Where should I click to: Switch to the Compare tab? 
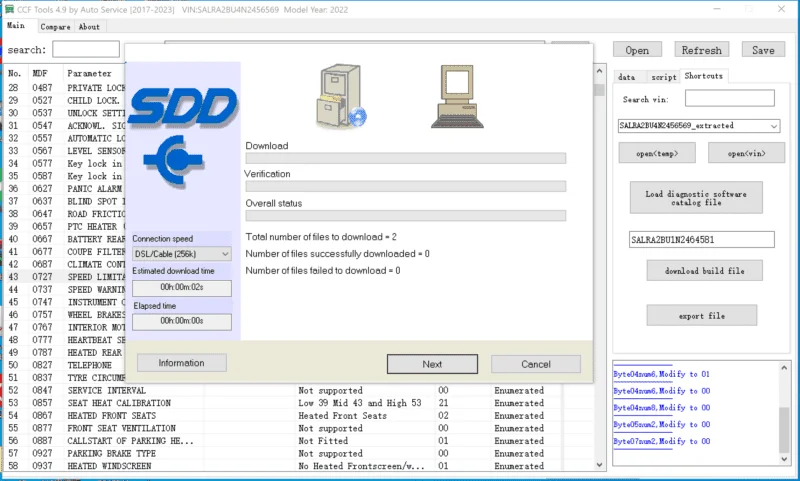pyautogui.click(x=55, y=27)
